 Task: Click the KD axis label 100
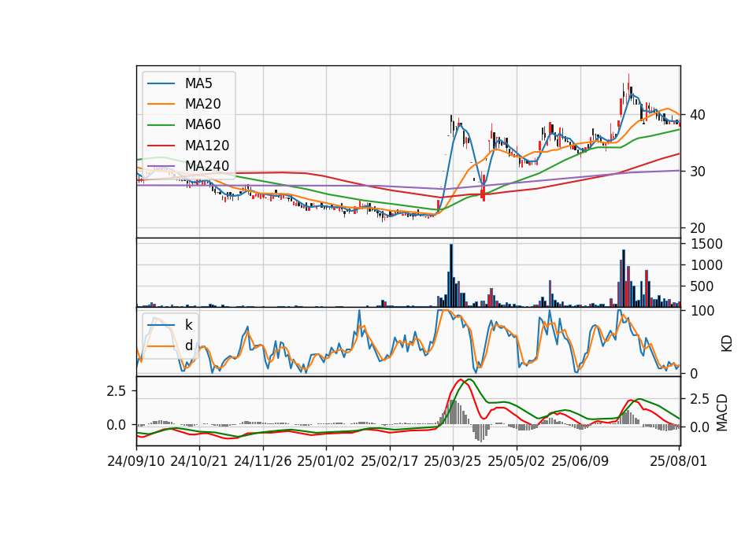(702, 311)
